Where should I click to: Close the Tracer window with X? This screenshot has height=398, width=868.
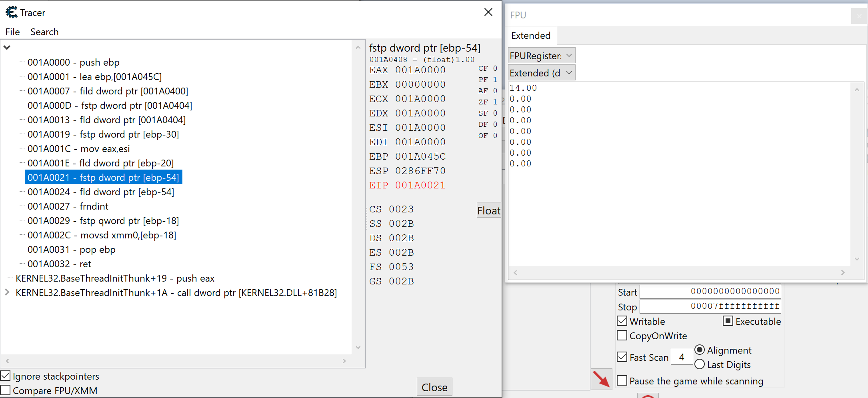coord(488,12)
